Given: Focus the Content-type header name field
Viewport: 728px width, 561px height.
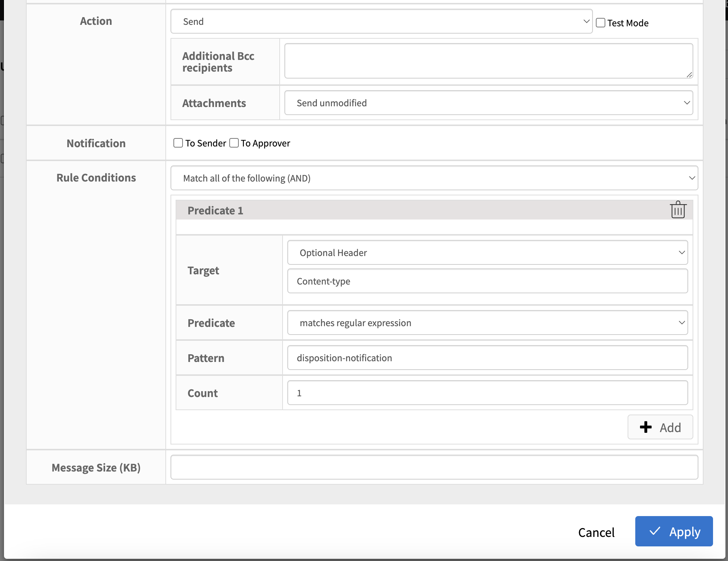Looking at the screenshot, I should point(487,281).
